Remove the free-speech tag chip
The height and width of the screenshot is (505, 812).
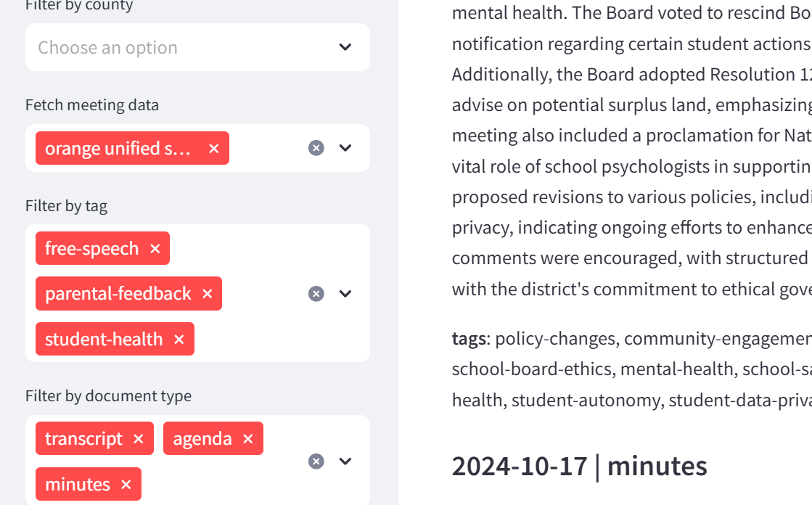(155, 249)
